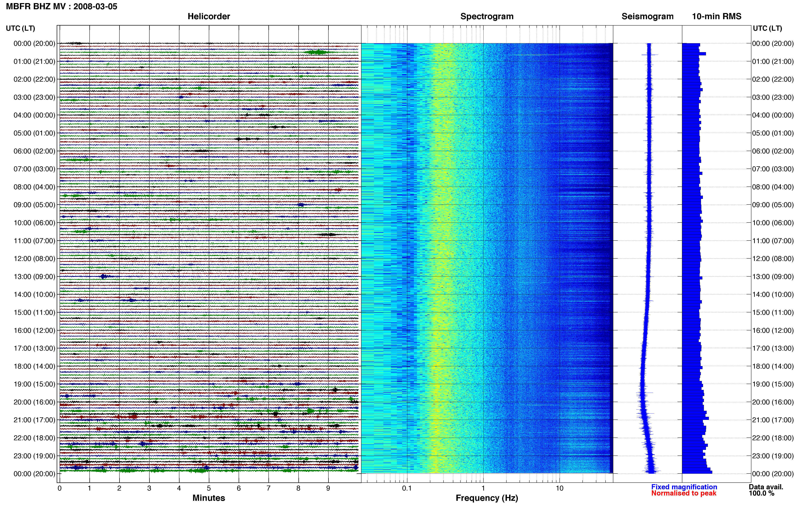812x508 pixels.
Task: Click left time label '20:00 (16:00)'
Action: coord(34,402)
